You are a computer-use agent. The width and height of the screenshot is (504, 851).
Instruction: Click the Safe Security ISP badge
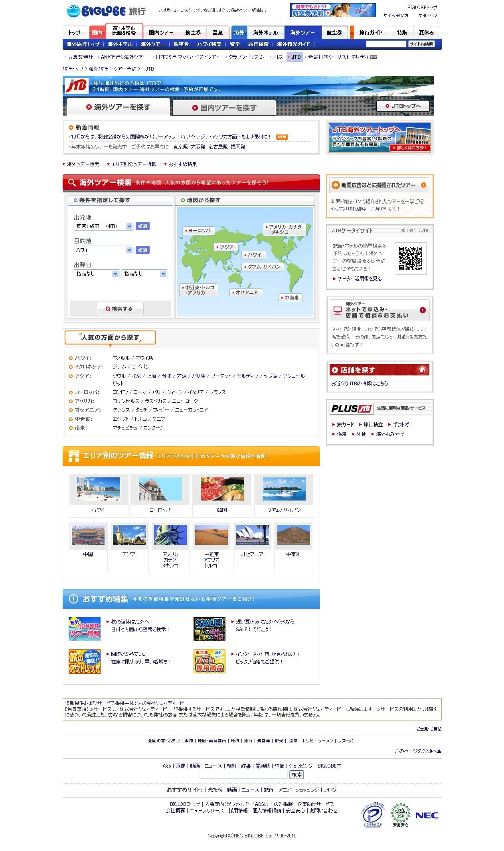pos(400,814)
